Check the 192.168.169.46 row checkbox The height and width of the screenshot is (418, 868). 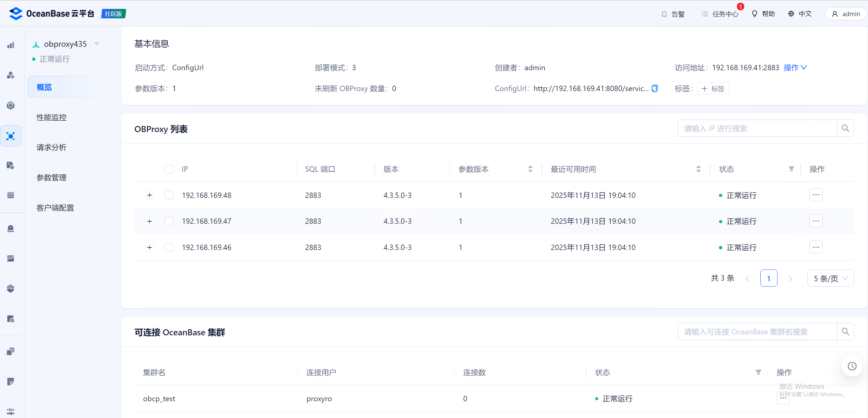(169, 247)
